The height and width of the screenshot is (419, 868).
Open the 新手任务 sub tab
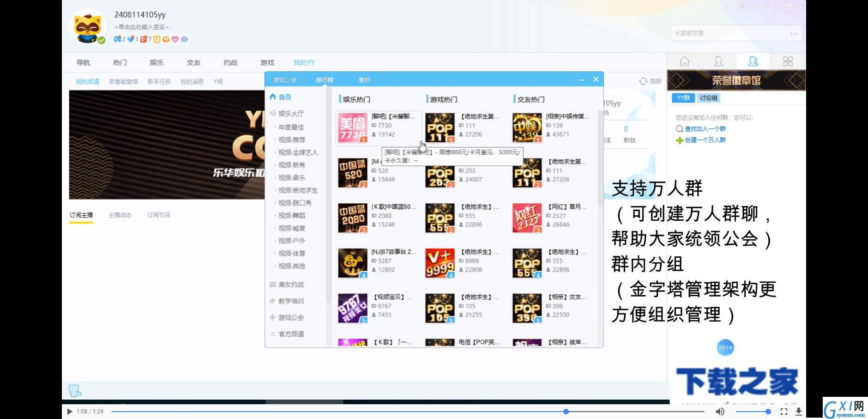[159, 82]
